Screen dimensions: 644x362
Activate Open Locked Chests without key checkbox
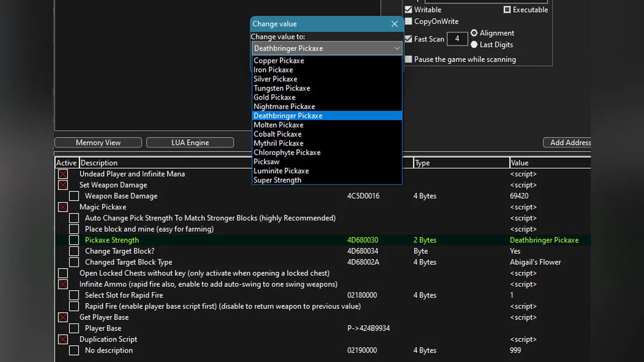pyautogui.click(x=63, y=274)
